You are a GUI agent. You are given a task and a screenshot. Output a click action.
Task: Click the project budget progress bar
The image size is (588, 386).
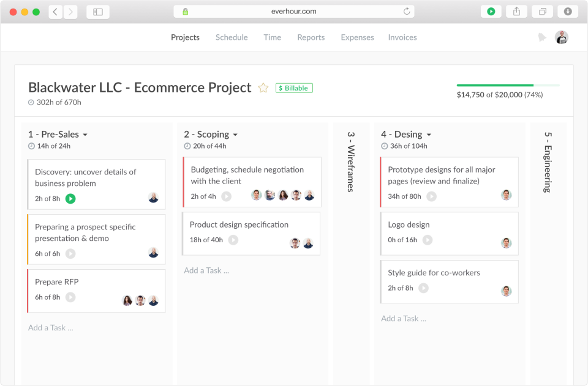point(508,85)
